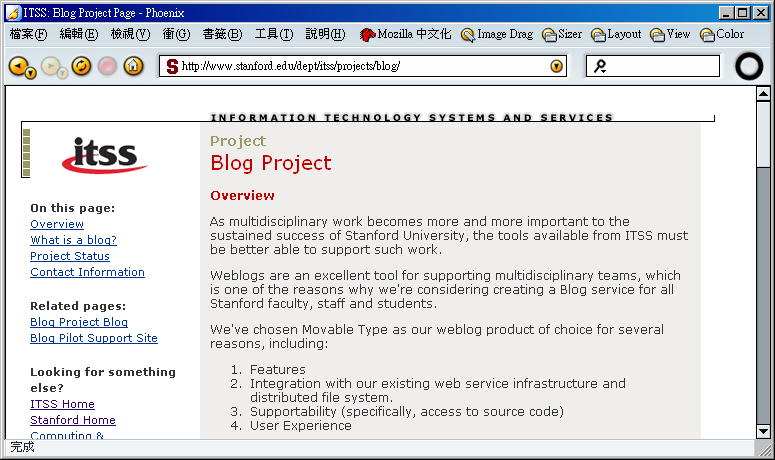Click the red 'Overview' section heading
Screen dimensions: 775x460
[x=242, y=196]
